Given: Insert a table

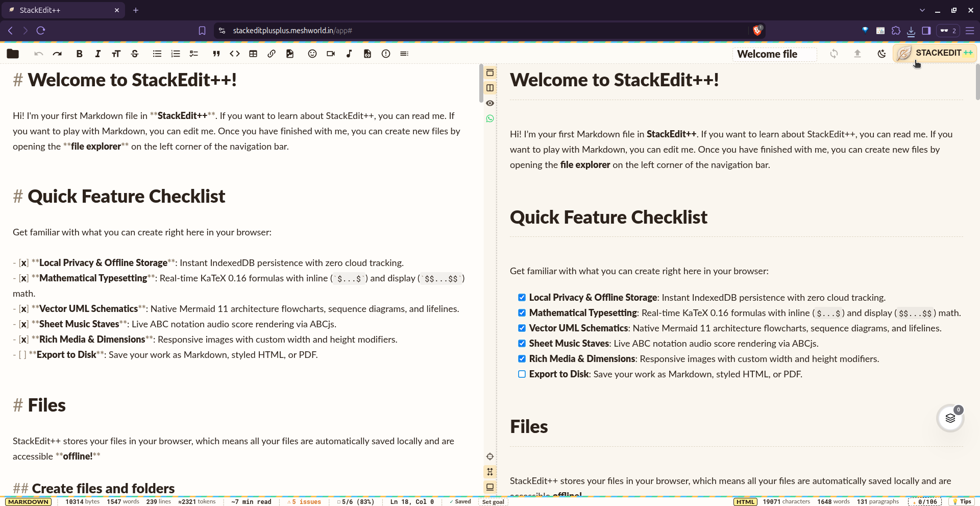Looking at the screenshot, I should pos(253,54).
